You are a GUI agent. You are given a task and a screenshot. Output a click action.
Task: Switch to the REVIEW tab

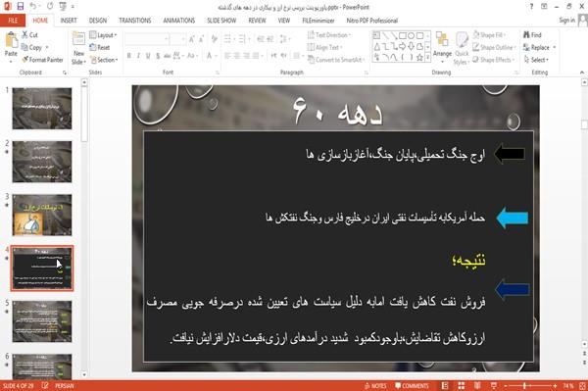(257, 21)
